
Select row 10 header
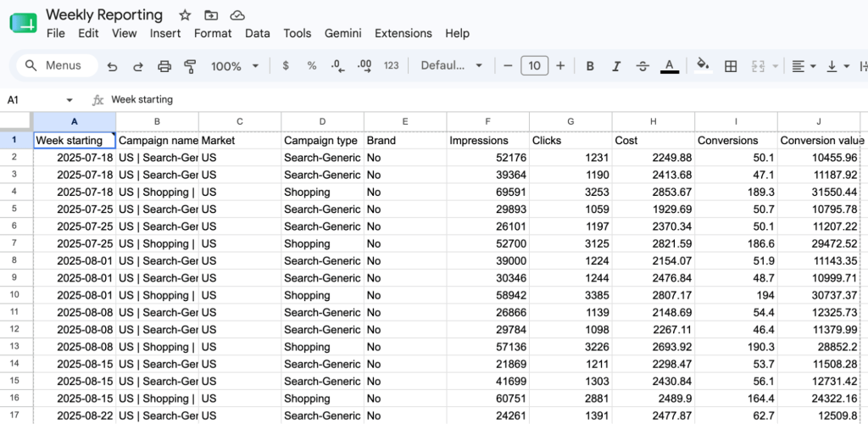pyautogui.click(x=14, y=295)
